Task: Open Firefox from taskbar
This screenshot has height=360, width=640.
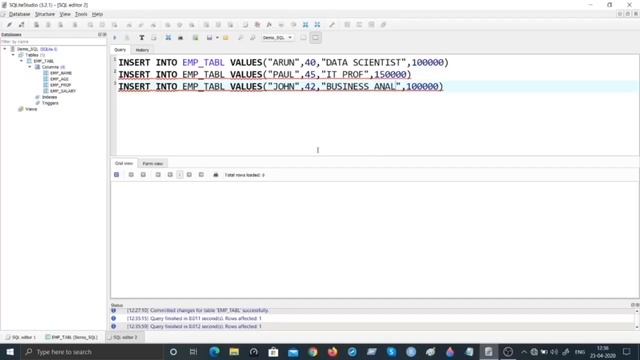Action: point(333,352)
